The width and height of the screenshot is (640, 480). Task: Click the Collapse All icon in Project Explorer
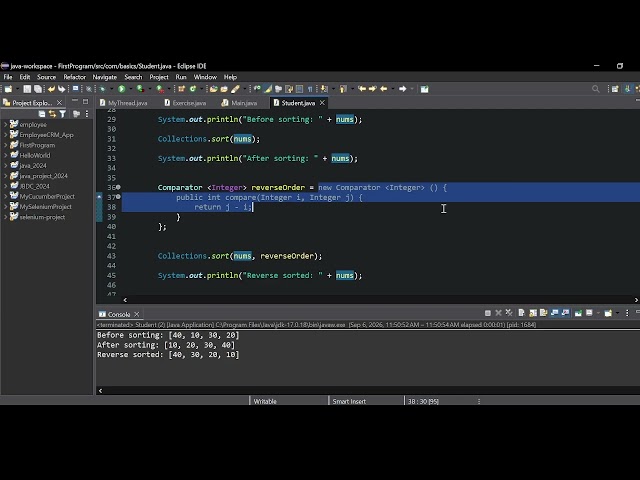coord(42,114)
